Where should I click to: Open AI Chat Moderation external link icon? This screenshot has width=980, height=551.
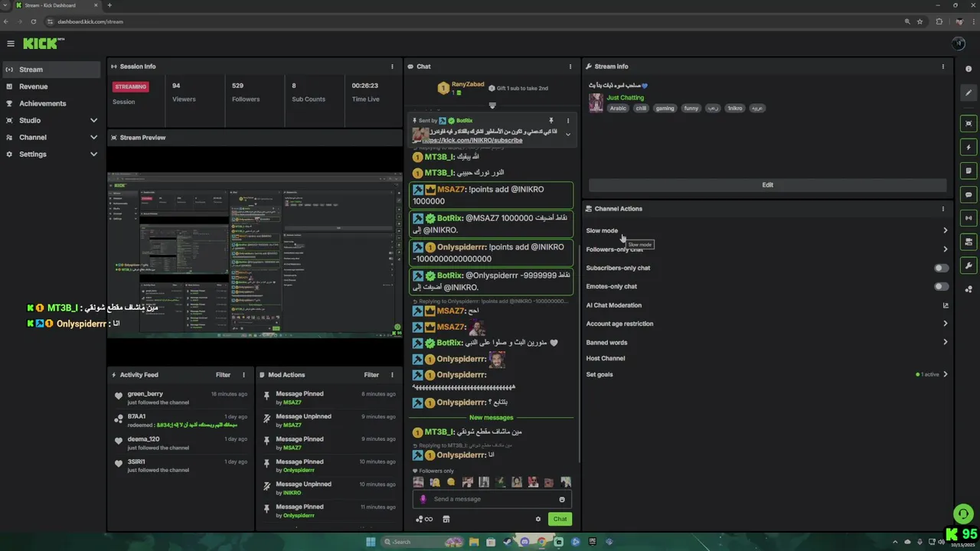tap(946, 305)
